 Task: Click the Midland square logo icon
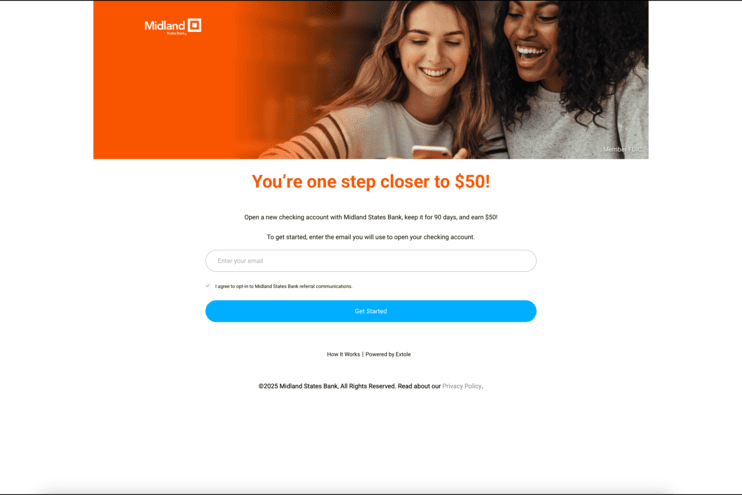point(194,25)
